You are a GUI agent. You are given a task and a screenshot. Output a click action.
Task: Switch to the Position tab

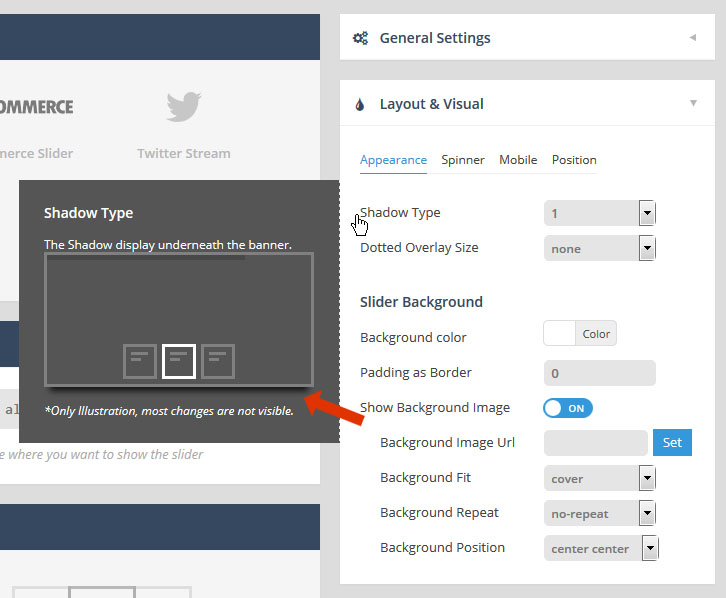[x=574, y=160]
